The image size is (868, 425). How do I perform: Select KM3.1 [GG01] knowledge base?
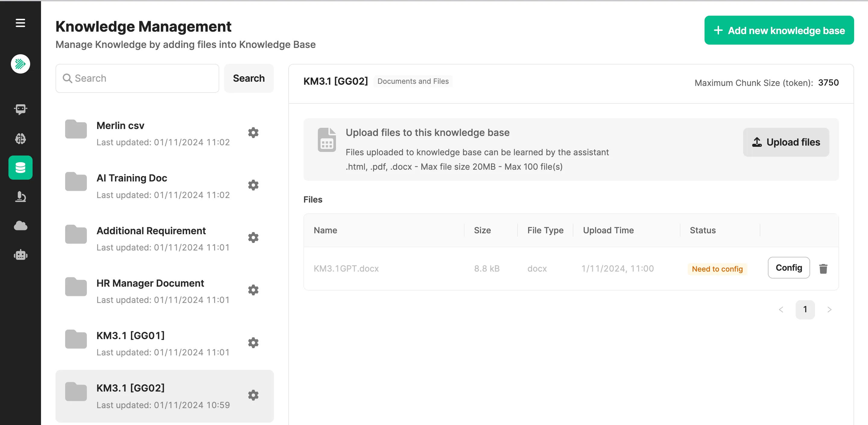click(164, 344)
